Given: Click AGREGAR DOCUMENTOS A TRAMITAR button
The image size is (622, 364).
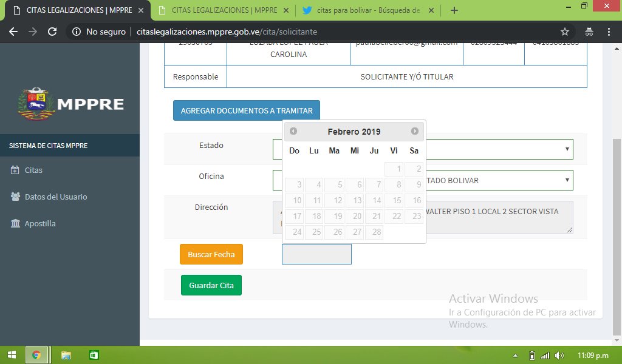Looking at the screenshot, I should [x=247, y=110].
